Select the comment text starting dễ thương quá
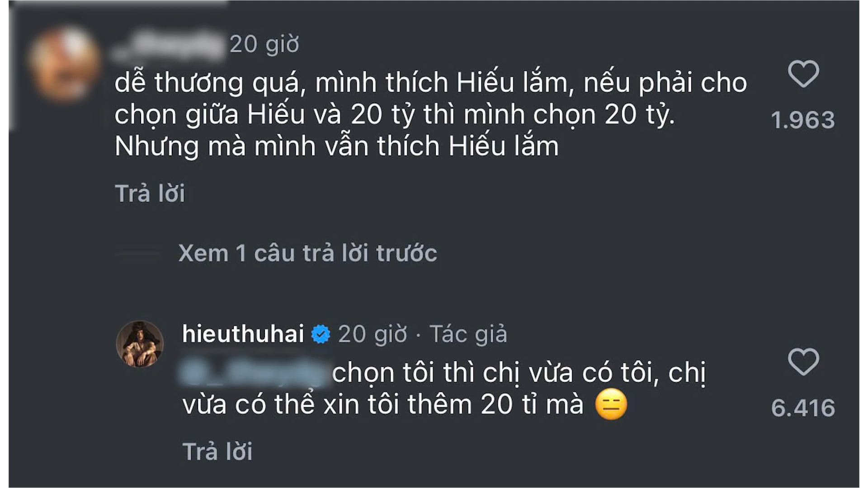This screenshot has width=868, height=488. click(x=431, y=115)
